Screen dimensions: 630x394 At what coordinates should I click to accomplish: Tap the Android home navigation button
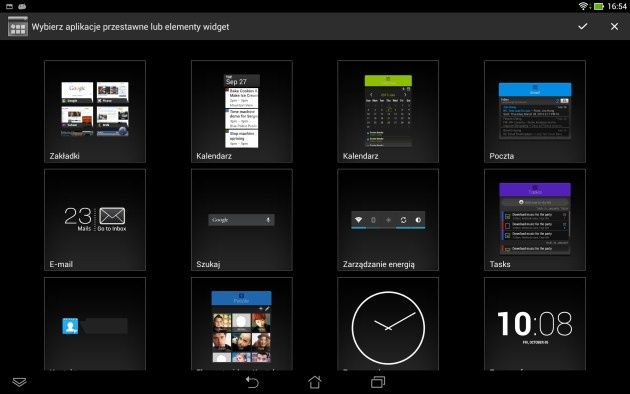[x=315, y=382]
